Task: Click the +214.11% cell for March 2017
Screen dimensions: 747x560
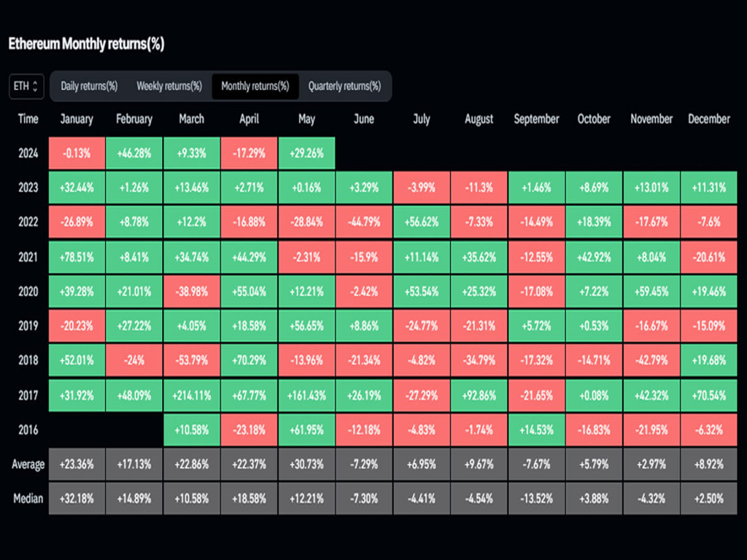Action: click(x=191, y=396)
